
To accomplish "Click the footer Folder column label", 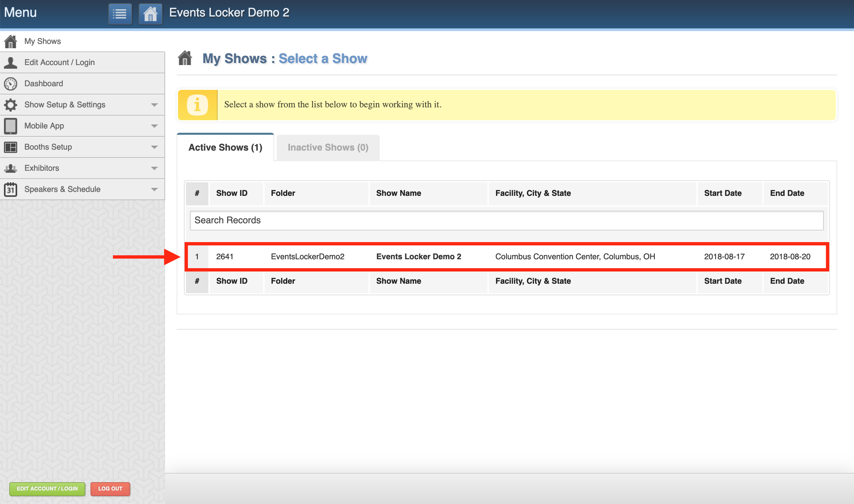I will tap(283, 281).
